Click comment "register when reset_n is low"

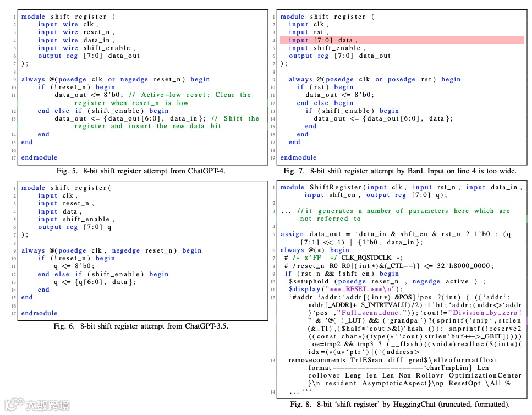[x=131, y=103]
